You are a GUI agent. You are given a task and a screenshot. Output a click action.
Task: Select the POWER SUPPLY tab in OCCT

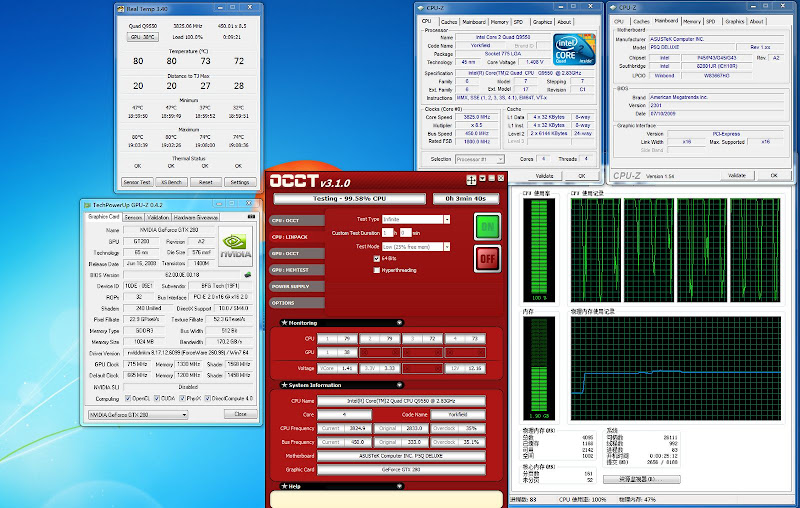point(297,286)
